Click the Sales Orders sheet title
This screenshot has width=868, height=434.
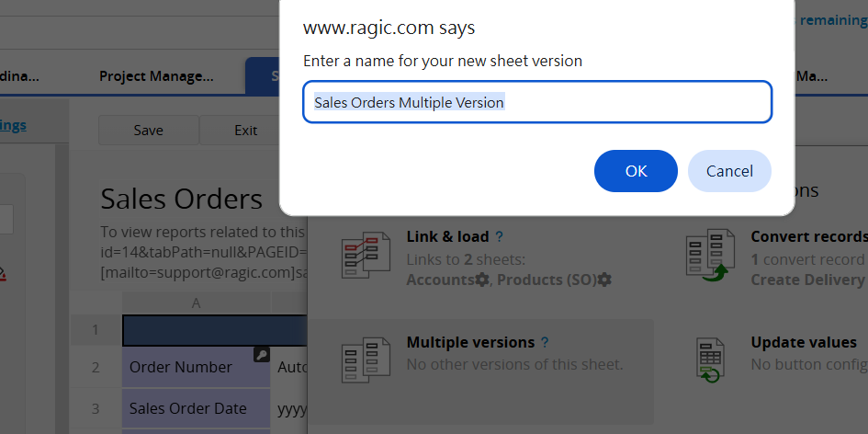click(x=182, y=199)
